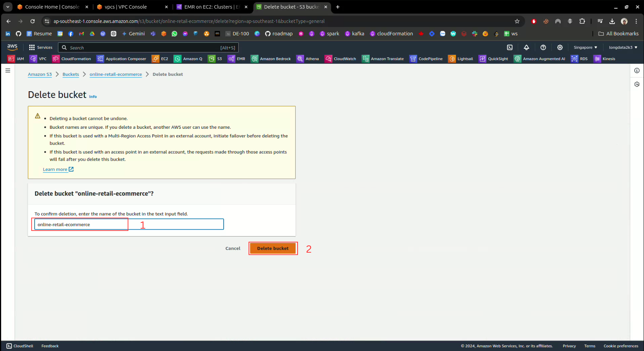This screenshot has width=644, height=351.
Task: Open the CloudShell icon in AWS header
Action: pos(510,47)
